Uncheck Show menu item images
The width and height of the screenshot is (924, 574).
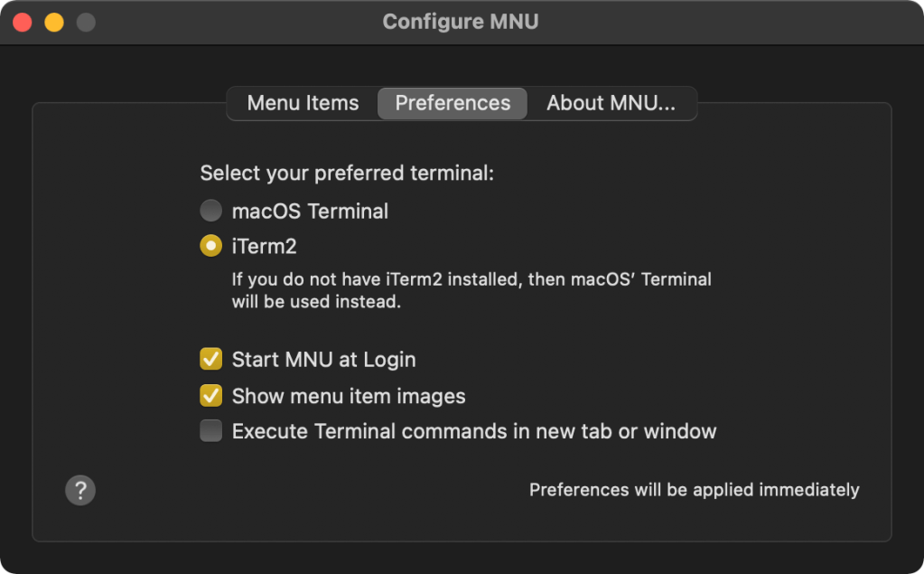210,396
